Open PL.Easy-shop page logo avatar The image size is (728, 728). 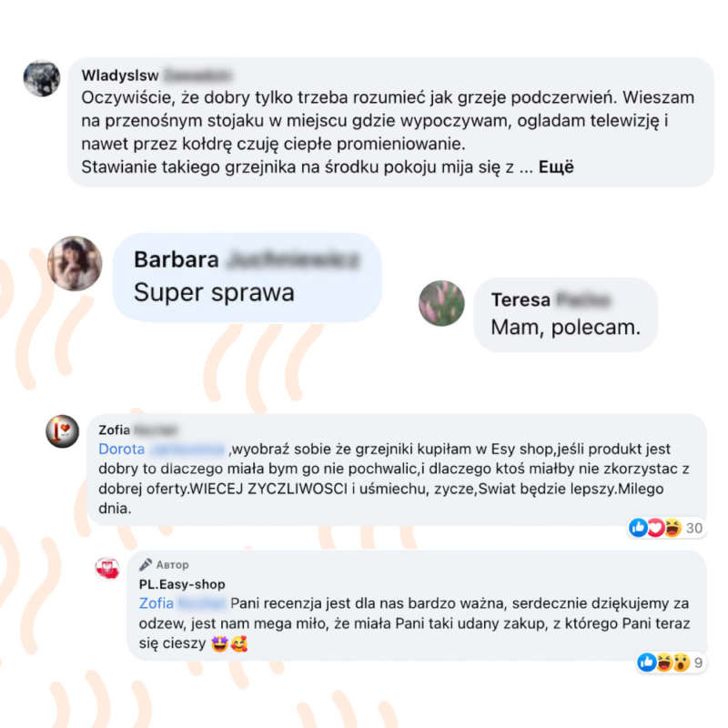pyautogui.click(x=107, y=568)
